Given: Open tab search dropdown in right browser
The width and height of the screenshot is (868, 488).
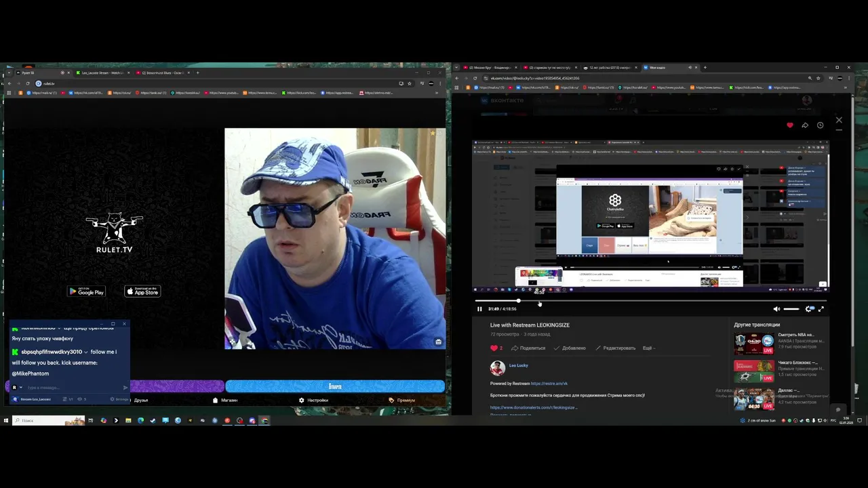Looking at the screenshot, I should (457, 68).
